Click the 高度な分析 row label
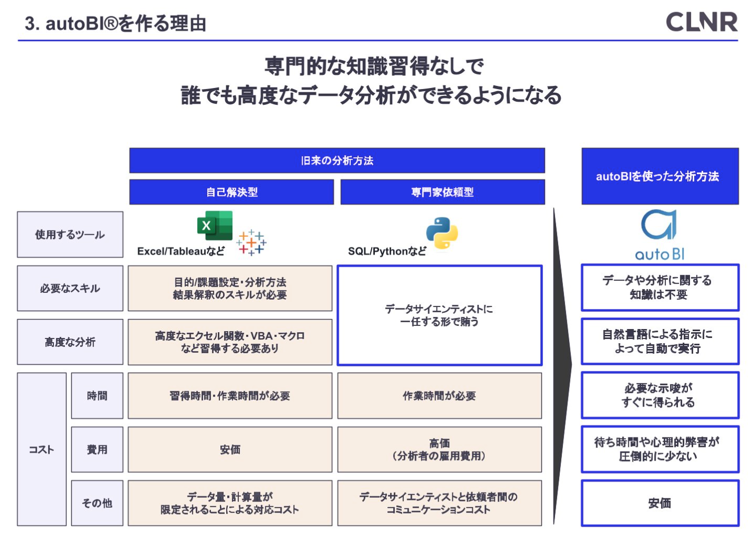The width and height of the screenshot is (756, 547). [70, 342]
